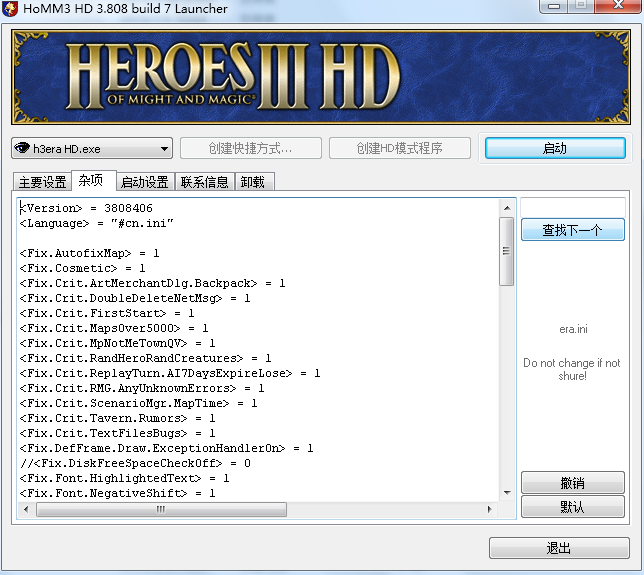The image size is (644, 575).
Task: Click the <Fix.Crit.ReplayTurn.AI7DaysExpireLose> line
Action: [170, 373]
